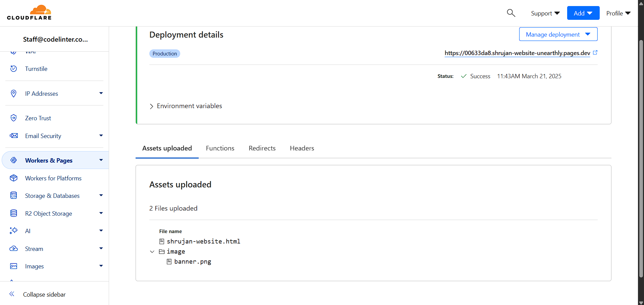
Task: Open the Turnstile sidebar link
Action: pyautogui.click(x=36, y=69)
